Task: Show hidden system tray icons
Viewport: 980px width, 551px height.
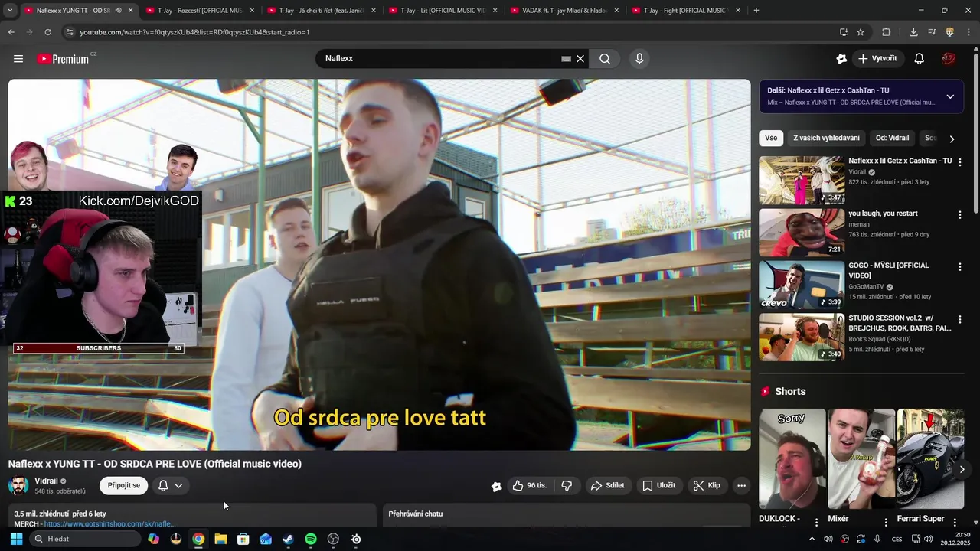Action: tap(812, 540)
